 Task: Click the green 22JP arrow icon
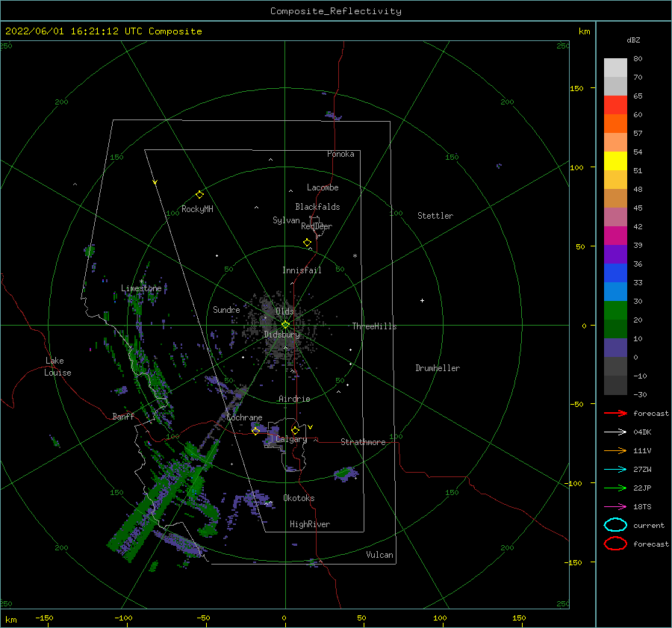(615, 488)
